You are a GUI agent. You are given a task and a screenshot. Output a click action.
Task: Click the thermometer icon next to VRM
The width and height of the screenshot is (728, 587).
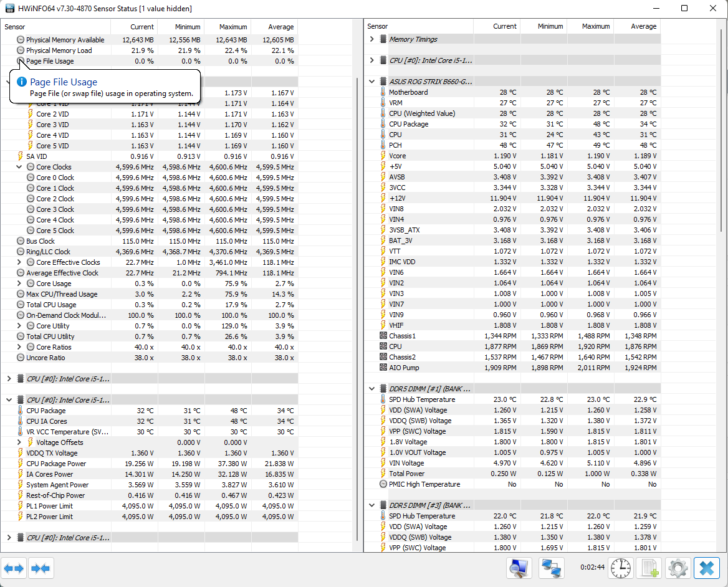tap(383, 103)
